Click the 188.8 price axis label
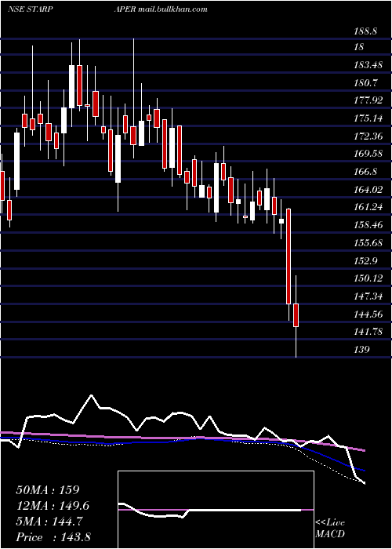Viewport: 392px width, 549px height. pyautogui.click(x=366, y=31)
